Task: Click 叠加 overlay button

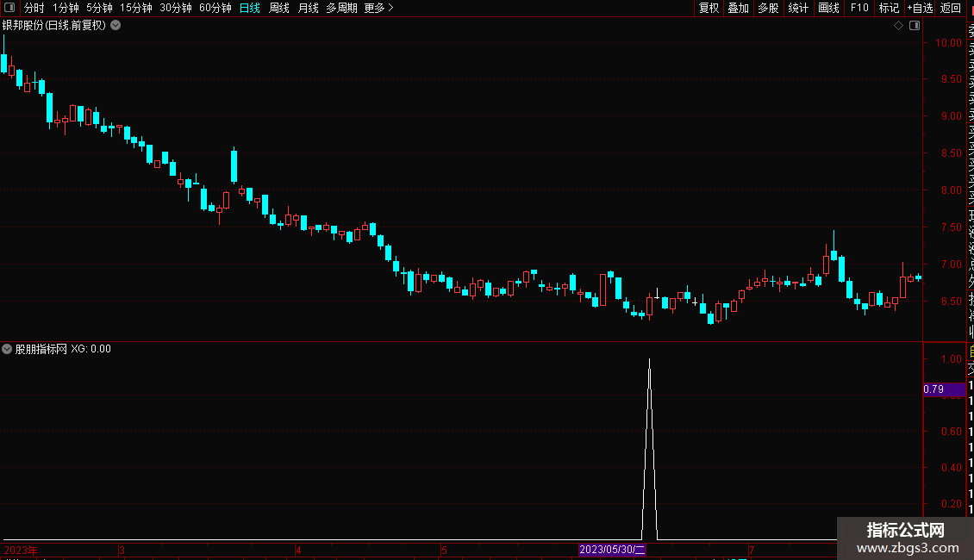Action: [x=739, y=8]
